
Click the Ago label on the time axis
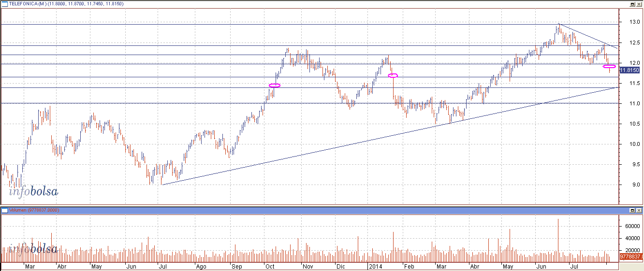[x=201, y=266]
